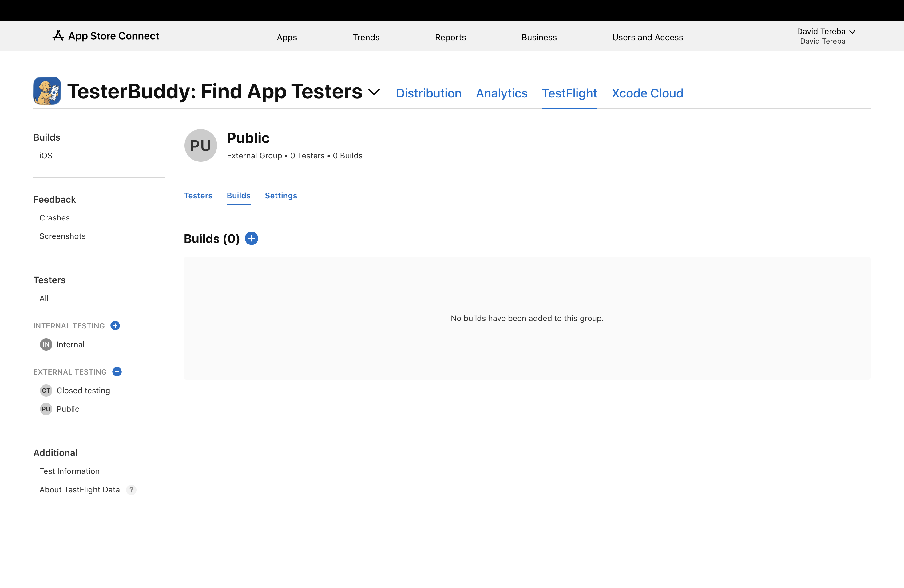Open the Public group in sidebar
The image size is (904, 588).
tap(68, 409)
